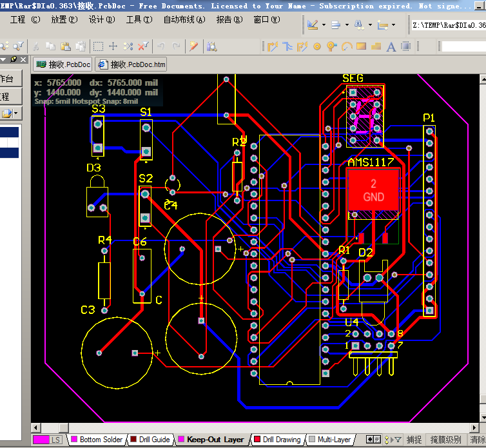
Task: Click the magenta current layer color swatch
Action: [41, 440]
